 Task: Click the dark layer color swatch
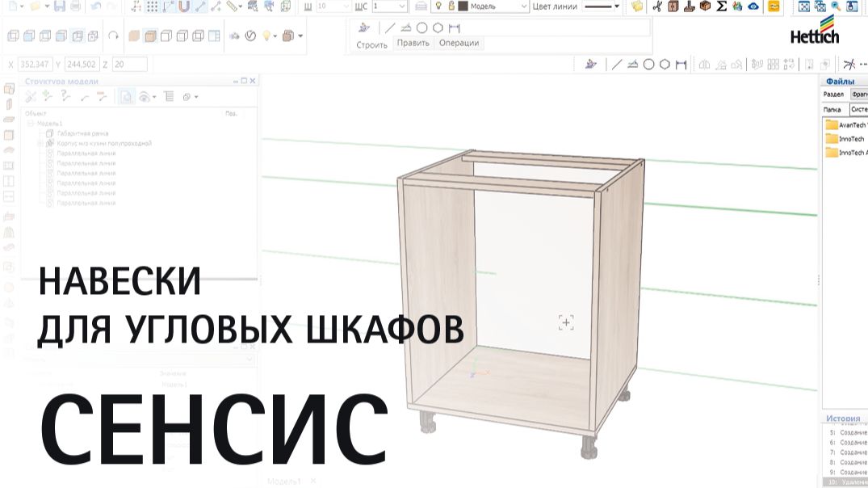[463, 6]
